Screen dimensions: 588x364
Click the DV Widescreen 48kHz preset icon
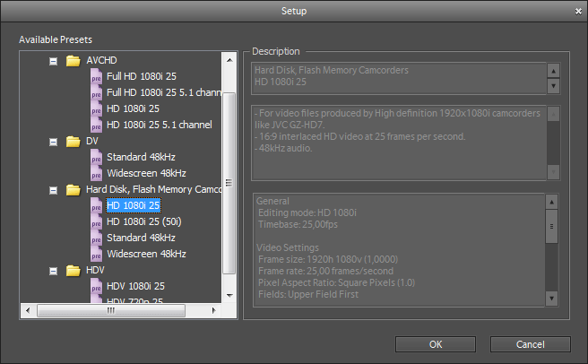tap(97, 173)
